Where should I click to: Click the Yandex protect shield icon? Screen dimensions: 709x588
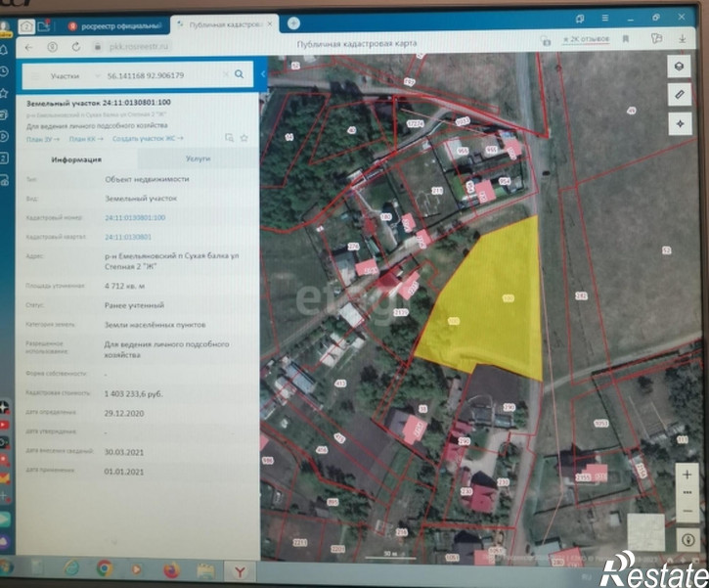[x=53, y=47]
